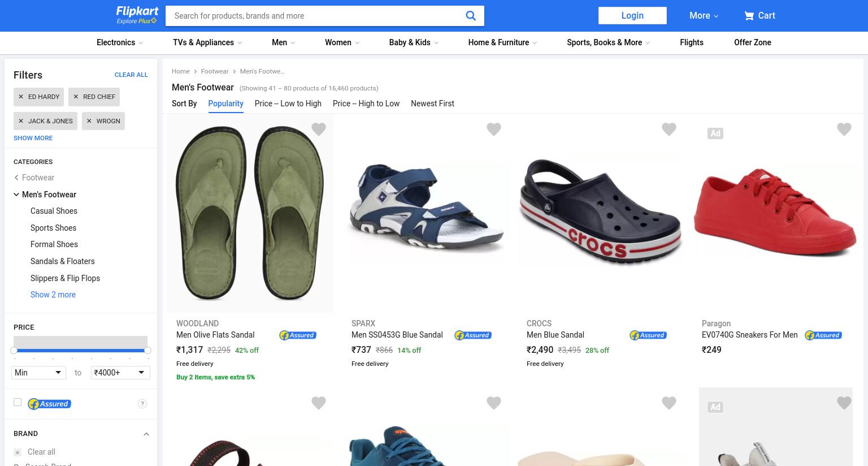Click the Clear all brand x icon

point(18,452)
